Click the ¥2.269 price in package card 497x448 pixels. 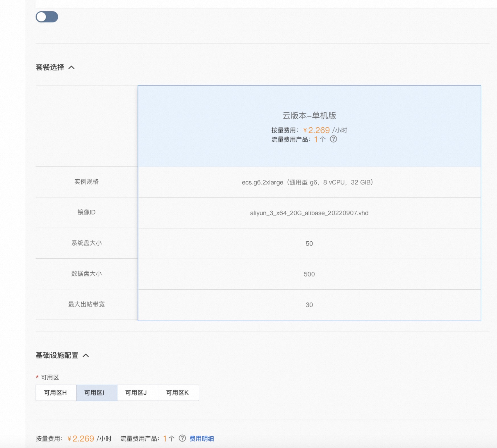tap(316, 130)
